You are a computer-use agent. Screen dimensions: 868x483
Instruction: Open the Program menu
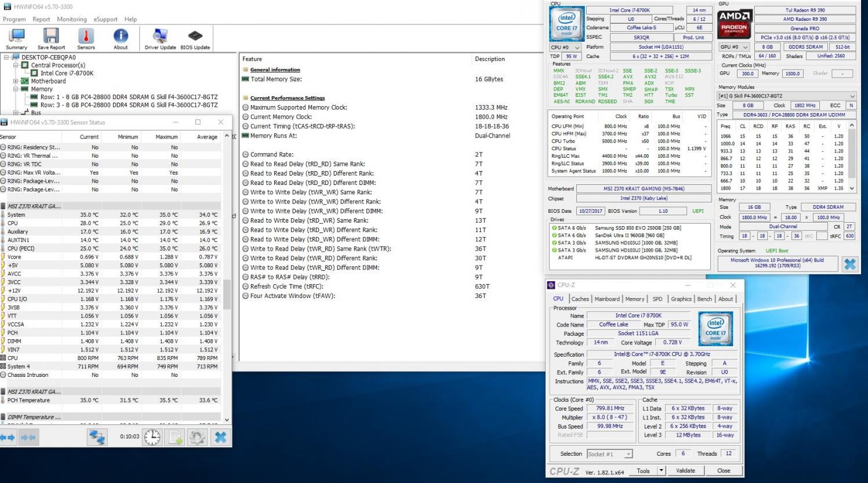14,19
